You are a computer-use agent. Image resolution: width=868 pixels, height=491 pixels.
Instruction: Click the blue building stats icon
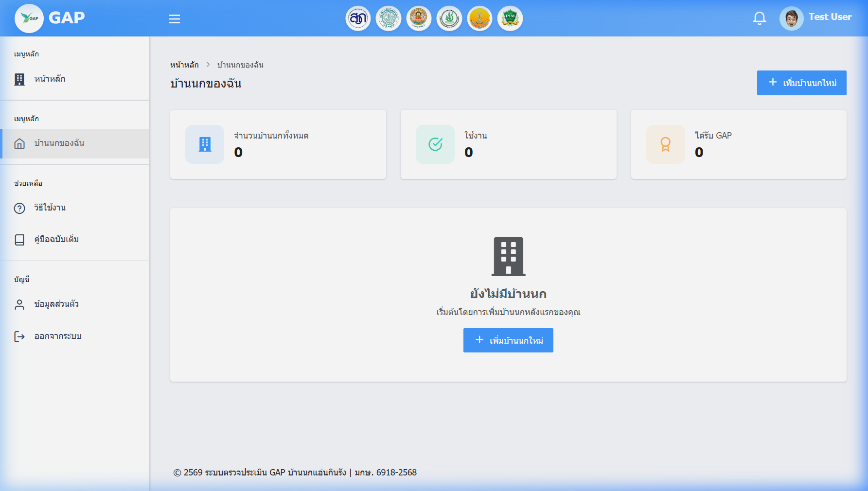coord(205,144)
